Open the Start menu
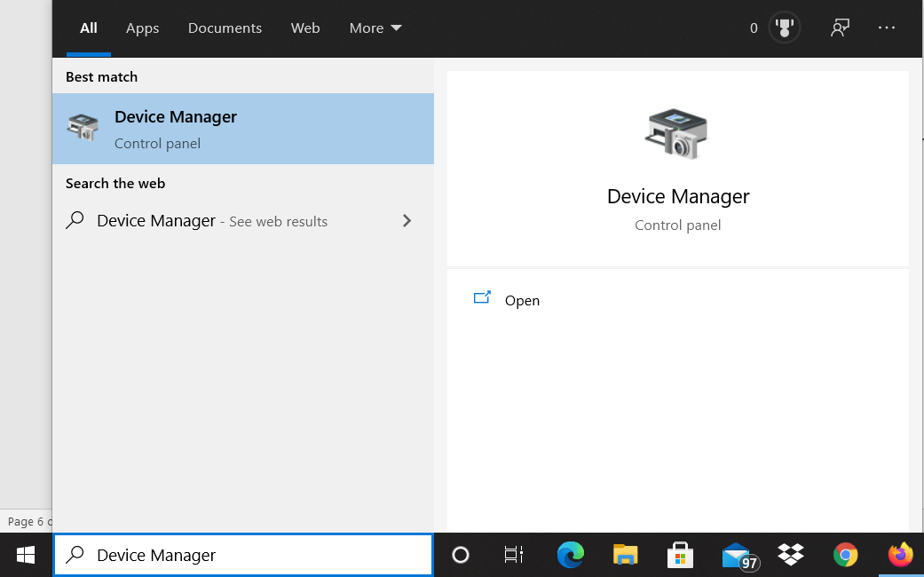The width and height of the screenshot is (924, 577). coord(24,554)
